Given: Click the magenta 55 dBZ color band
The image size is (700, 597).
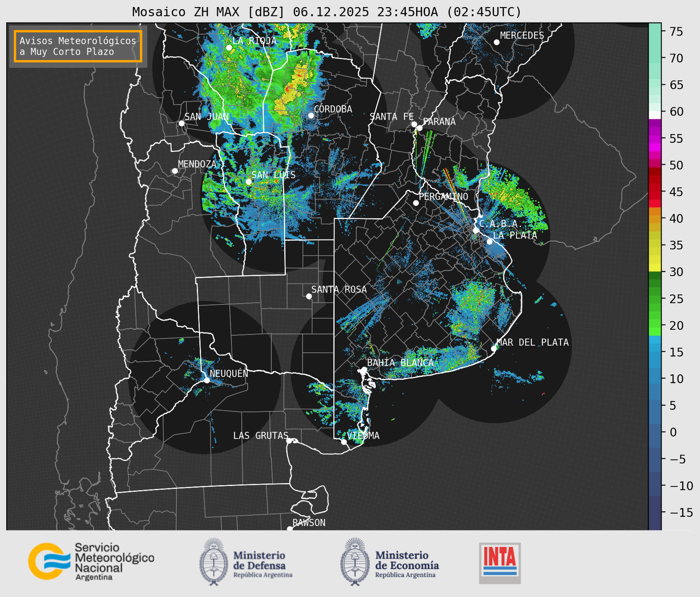Looking at the screenshot, I should (655, 139).
